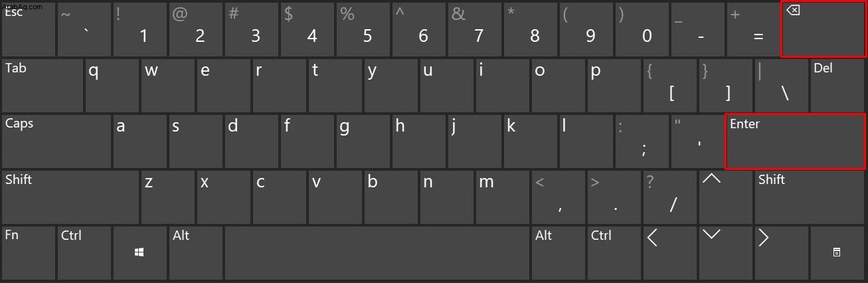868x283 pixels.
Task: Tap the Windows logo key
Action: pos(139,252)
